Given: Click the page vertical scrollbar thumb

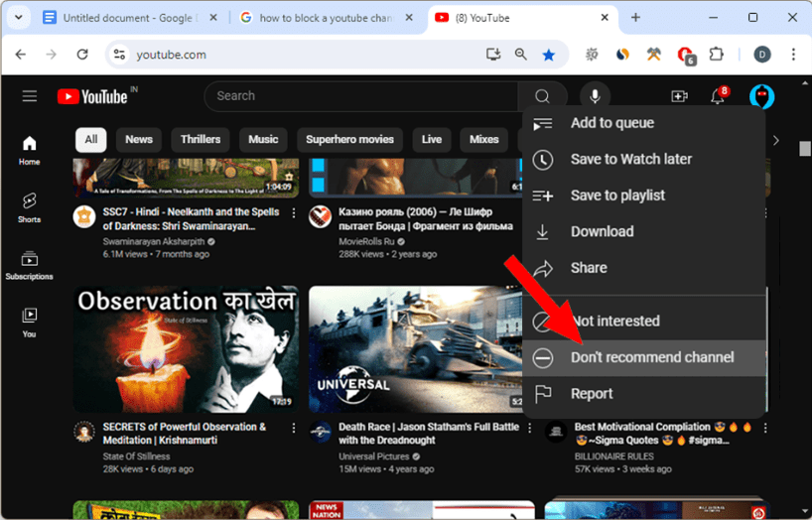Looking at the screenshot, I should [804, 148].
